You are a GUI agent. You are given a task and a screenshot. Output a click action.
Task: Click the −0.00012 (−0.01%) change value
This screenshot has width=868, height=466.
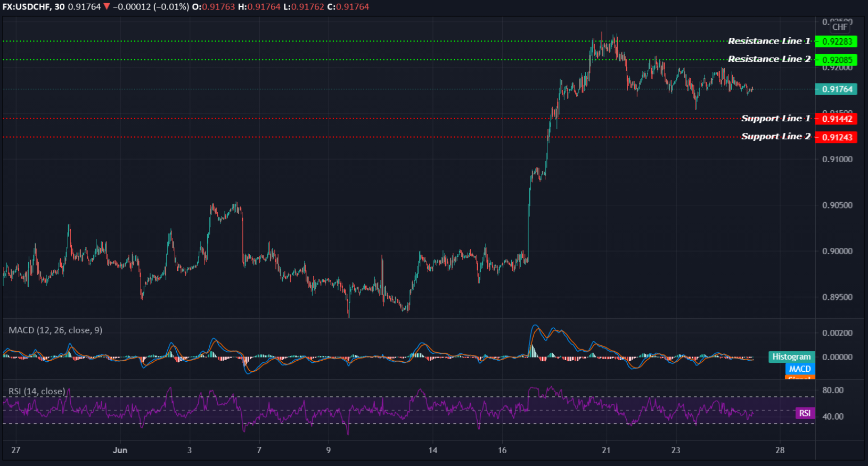(151, 7)
